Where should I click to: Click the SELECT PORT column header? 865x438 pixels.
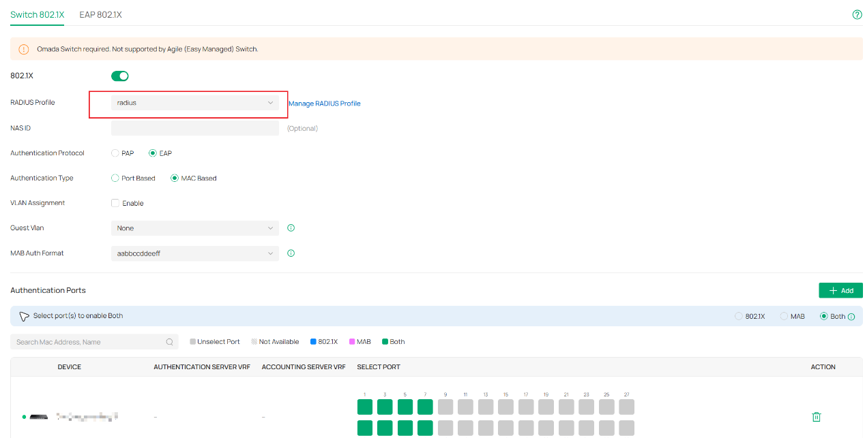point(378,367)
